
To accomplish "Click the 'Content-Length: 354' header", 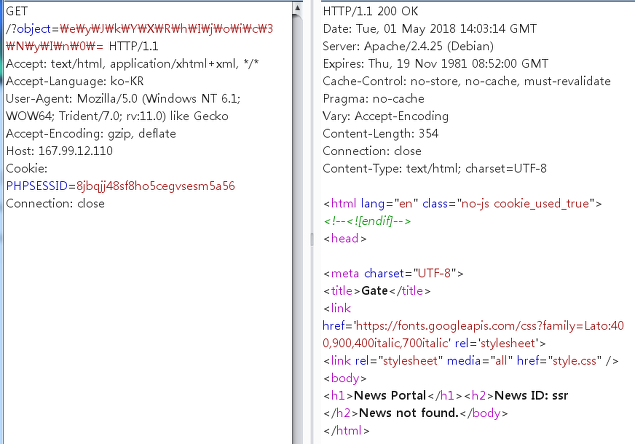I will click(x=380, y=133).
